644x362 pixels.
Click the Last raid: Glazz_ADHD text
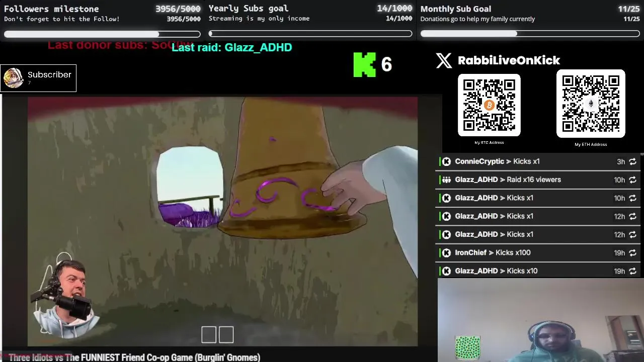232,47
